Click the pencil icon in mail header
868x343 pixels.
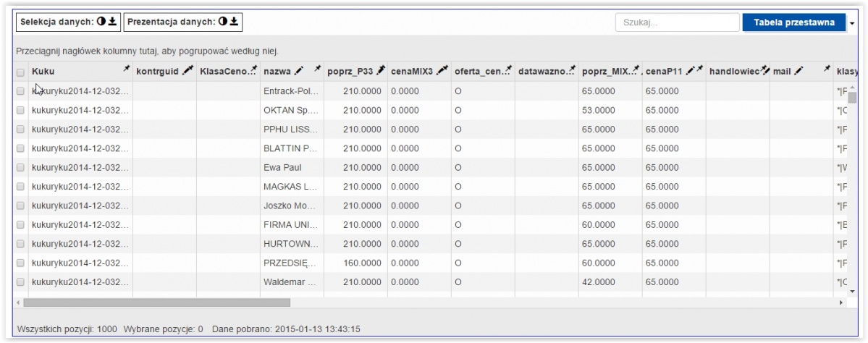coord(799,71)
